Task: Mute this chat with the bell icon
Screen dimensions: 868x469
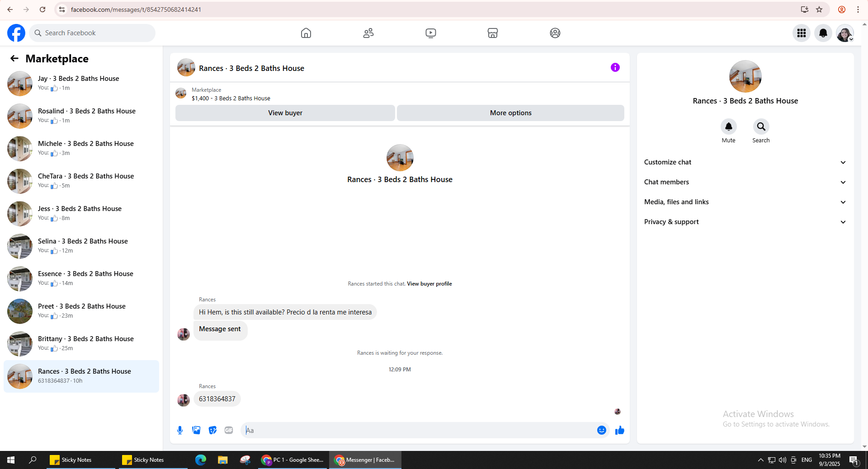Action: (x=729, y=127)
